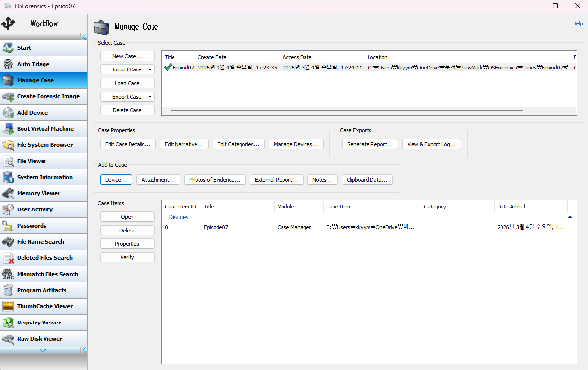588x370 pixels.
Task: Open the Program Artifacts icon
Action: click(x=8, y=290)
